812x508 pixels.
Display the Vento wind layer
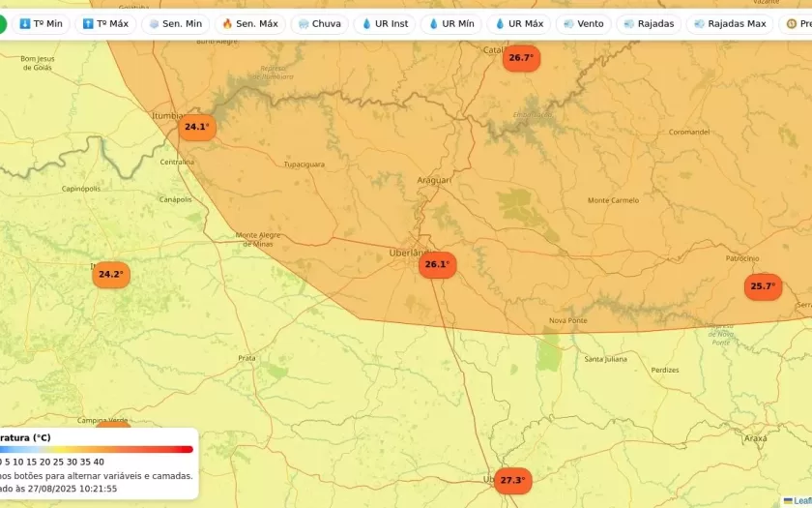(583, 23)
